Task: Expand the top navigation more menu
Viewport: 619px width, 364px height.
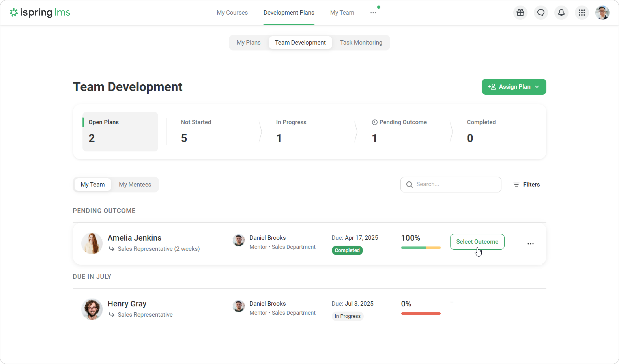Action: 373,13
